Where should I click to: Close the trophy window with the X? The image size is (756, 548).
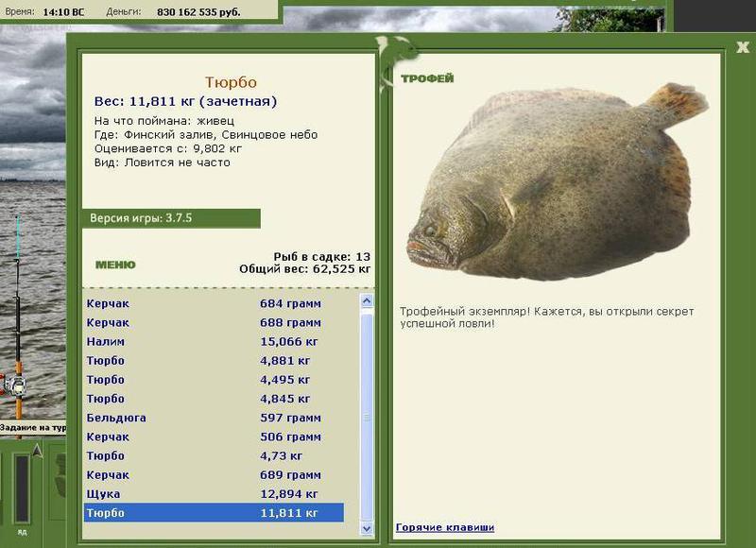743,46
